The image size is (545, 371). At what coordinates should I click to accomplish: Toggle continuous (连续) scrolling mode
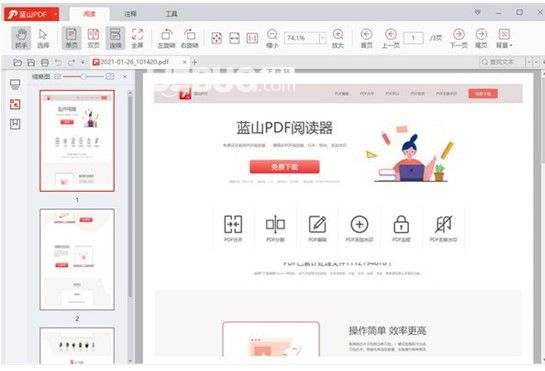click(115, 38)
